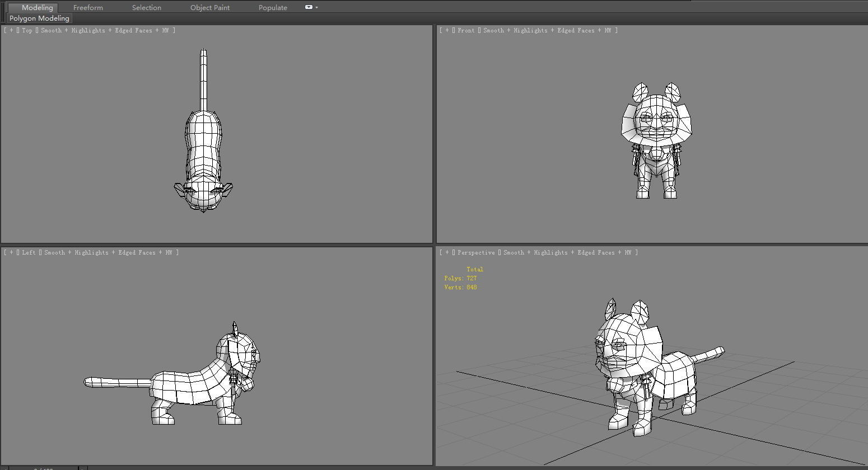Image resolution: width=868 pixels, height=470 pixels.
Task: Open the Populate ribbon tab
Action: (x=273, y=7)
